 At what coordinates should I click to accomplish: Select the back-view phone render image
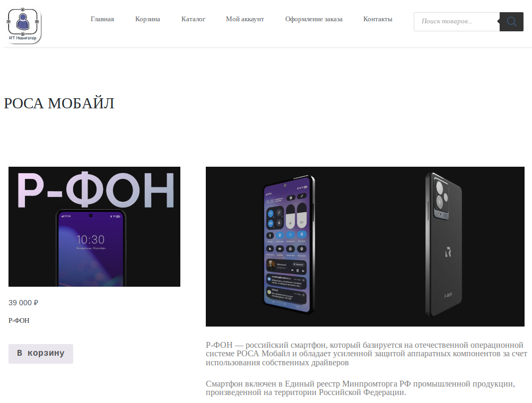click(444, 244)
